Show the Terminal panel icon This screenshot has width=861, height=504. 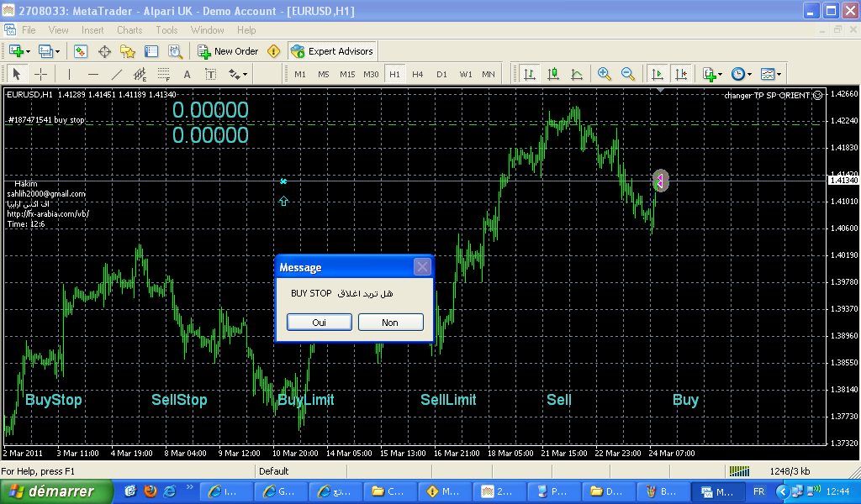click(x=151, y=51)
